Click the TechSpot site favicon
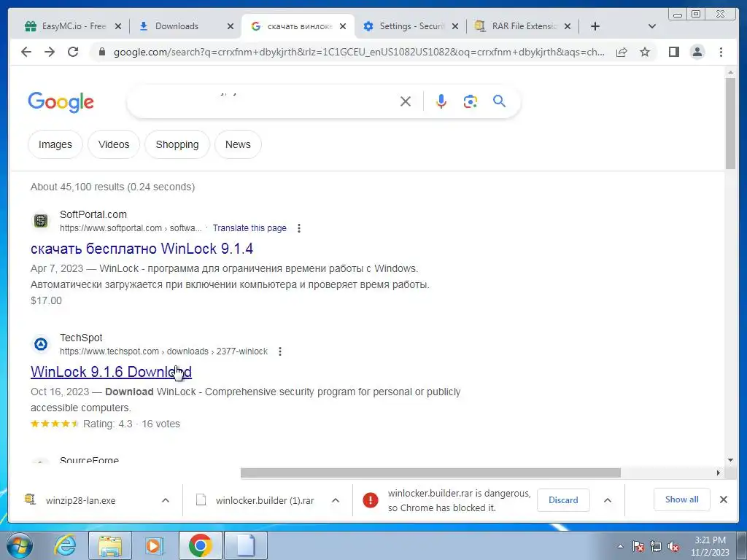The width and height of the screenshot is (747, 560). click(41, 344)
